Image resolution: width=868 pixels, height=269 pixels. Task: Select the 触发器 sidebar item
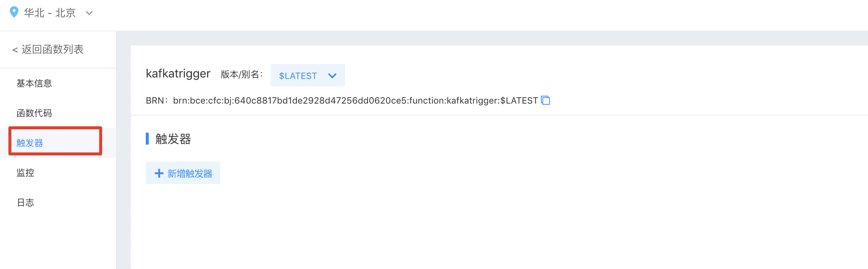pyautogui.click(x=30, y=143)
